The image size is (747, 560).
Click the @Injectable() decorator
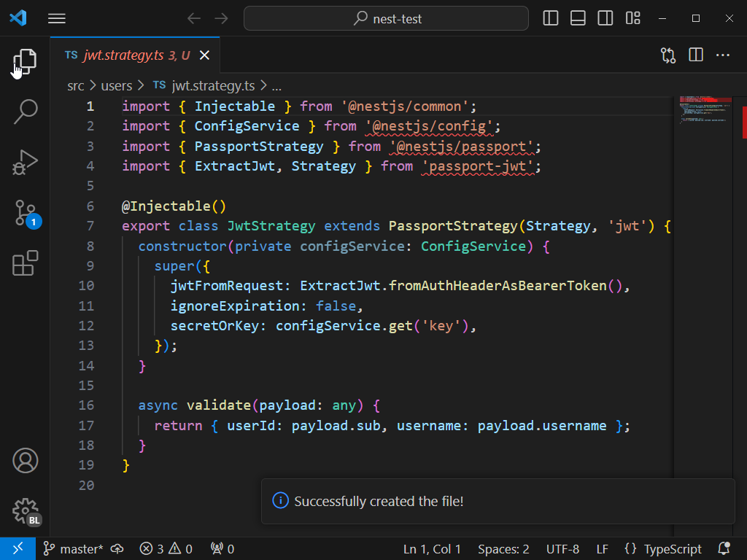tap(174, 206)
